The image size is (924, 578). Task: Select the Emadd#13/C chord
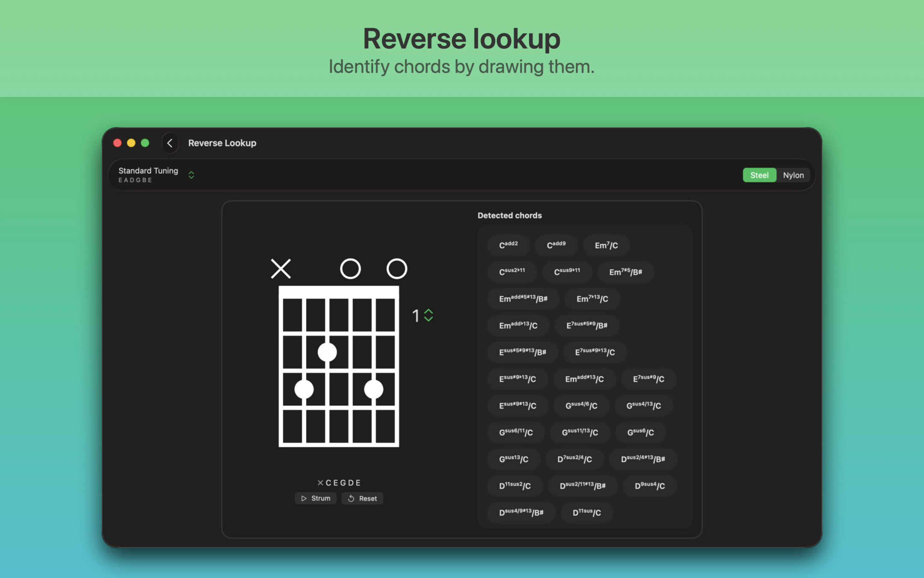pyautogui.click(x=584, y=379)
